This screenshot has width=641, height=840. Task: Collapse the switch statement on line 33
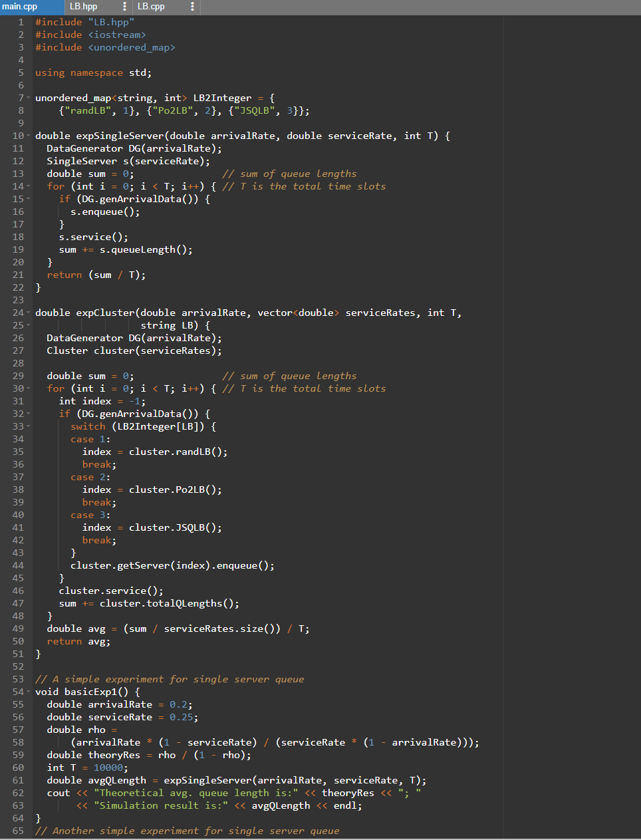pyautogui.click(x=29, y=426)
